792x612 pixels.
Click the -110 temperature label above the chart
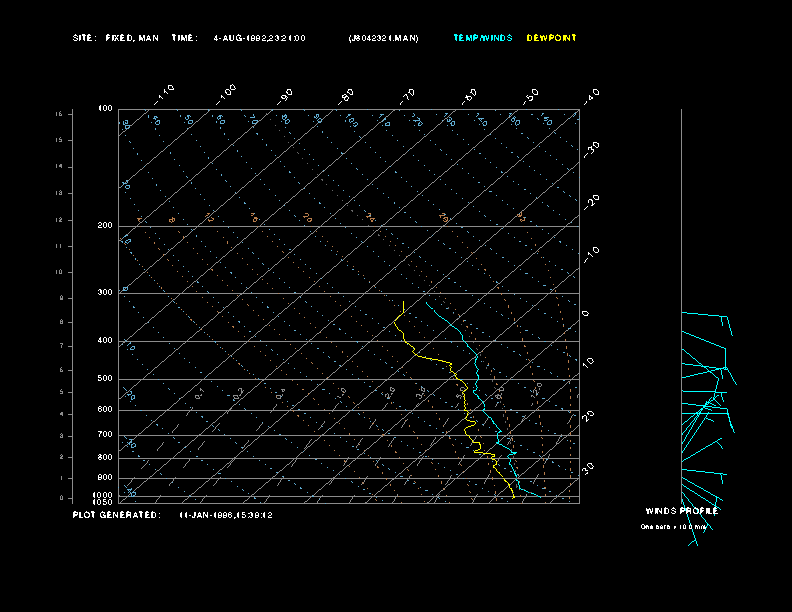coord(164,95)
